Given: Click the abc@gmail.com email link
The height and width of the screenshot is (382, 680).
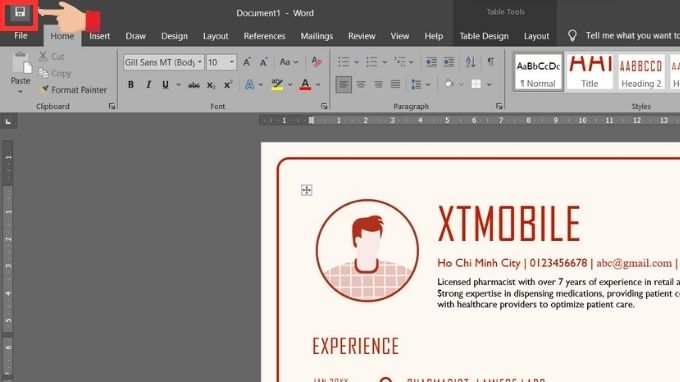Looking at the screenshot, I should [634, 263].
